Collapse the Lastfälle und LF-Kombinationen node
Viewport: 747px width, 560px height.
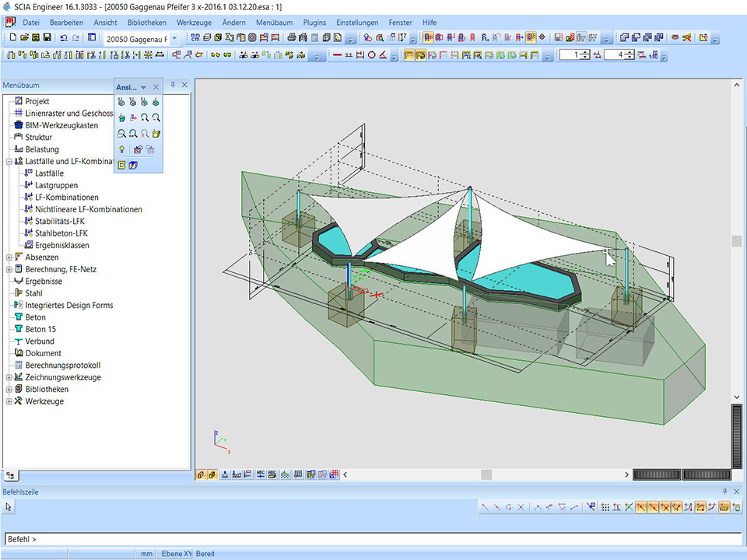pyautogui.click(x=9, y=161)
